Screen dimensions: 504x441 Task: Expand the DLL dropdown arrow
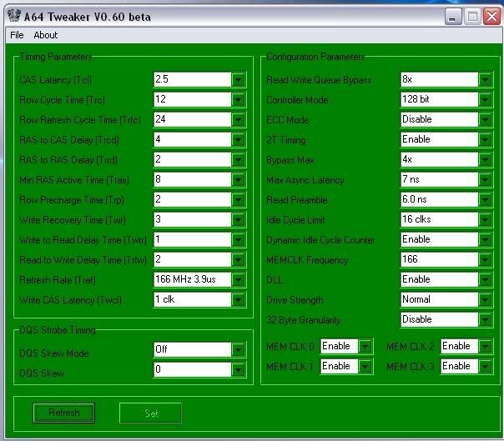click(x=485, y=279)
